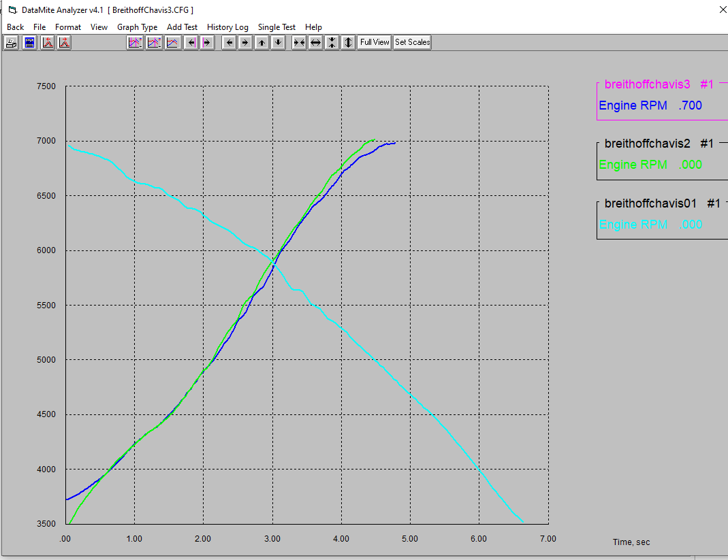Expand the graph horizontally
The image size is (728, 560).
[316, 43]
